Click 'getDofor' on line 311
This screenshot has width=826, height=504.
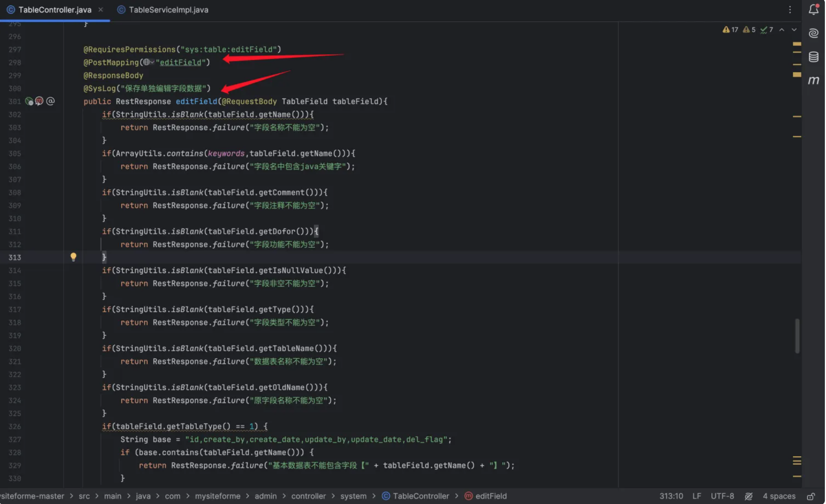point(277,231)
